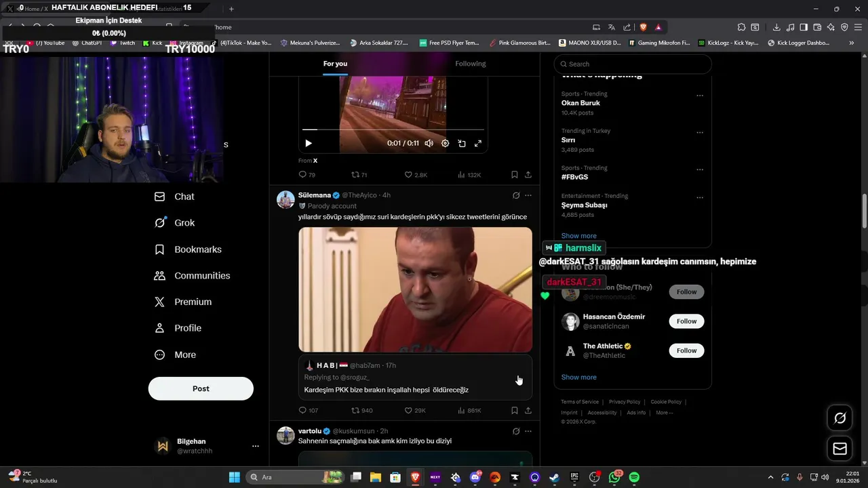View stats of Sülemana's post (861K)
Image resolution: width=868 pixels, height=488 pixels.
coord(469,411)
